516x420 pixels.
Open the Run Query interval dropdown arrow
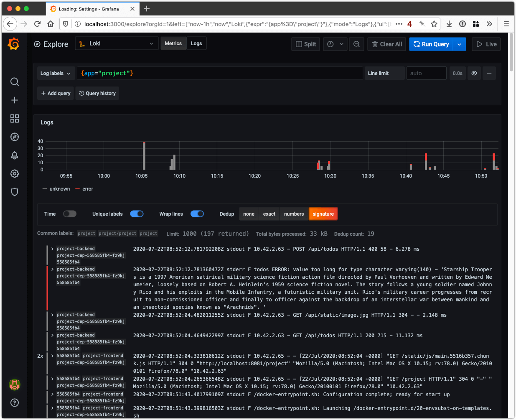pos(460,44)
